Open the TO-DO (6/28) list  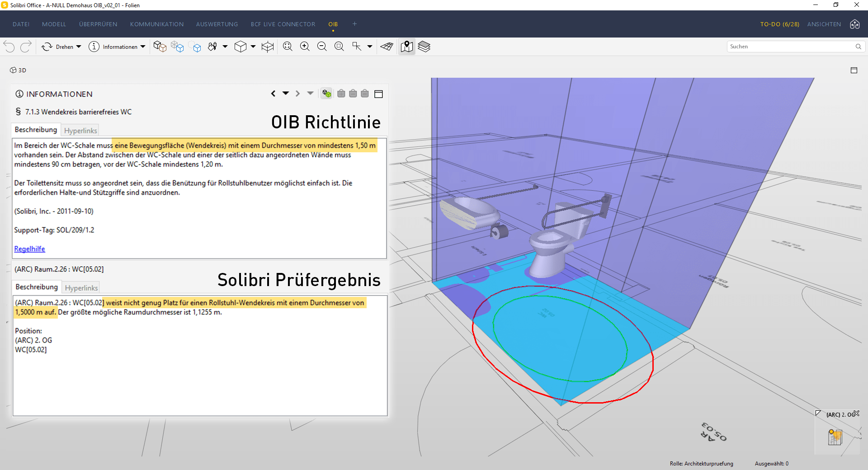click(x=779, y=24)
